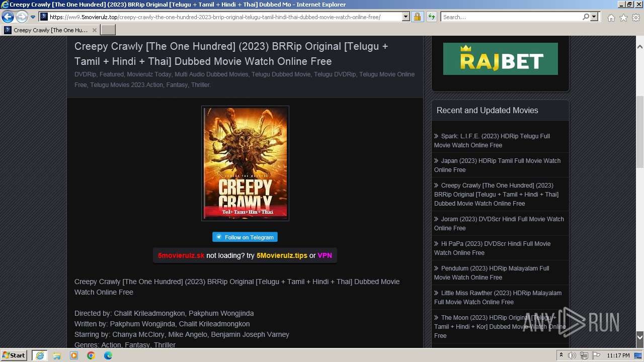This screenshot has width=644, height=362.
Task: Open Japan (2023) HDRip Tamil link
Action: 497,165
